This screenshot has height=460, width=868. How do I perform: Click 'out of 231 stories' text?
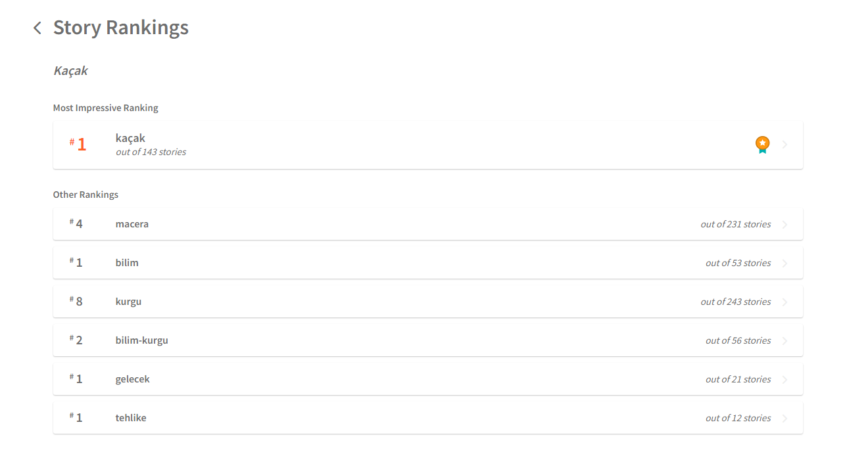(x=735, y=224)
